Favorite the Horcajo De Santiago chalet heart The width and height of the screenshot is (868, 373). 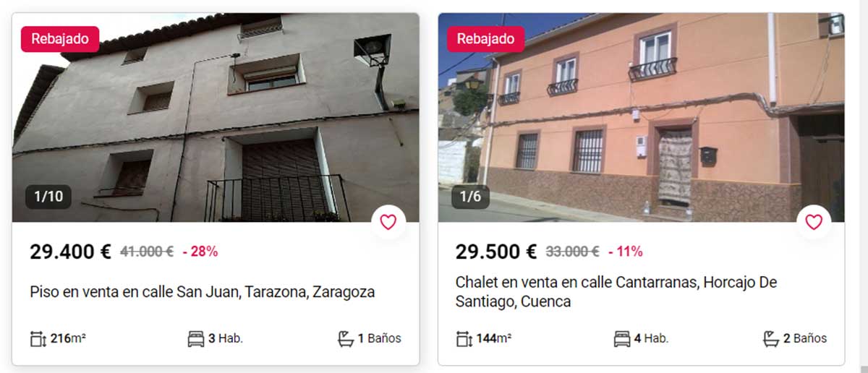tap(814, 222)
